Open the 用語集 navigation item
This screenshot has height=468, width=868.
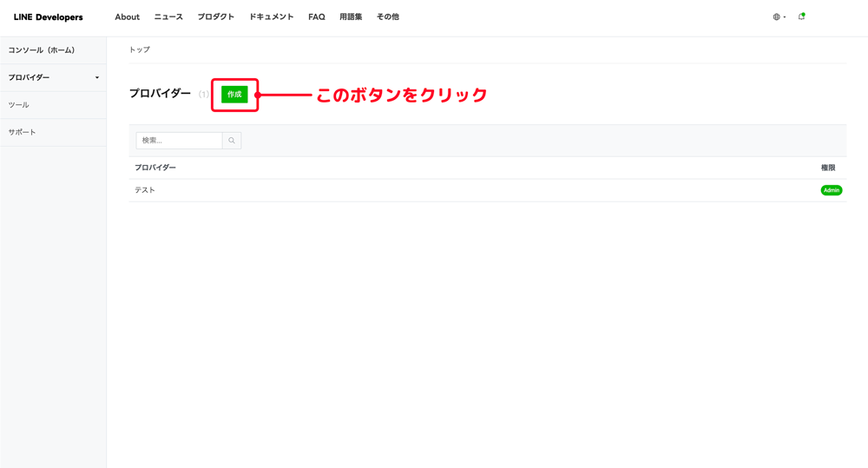pyautogui.click(x=351, y=17)
